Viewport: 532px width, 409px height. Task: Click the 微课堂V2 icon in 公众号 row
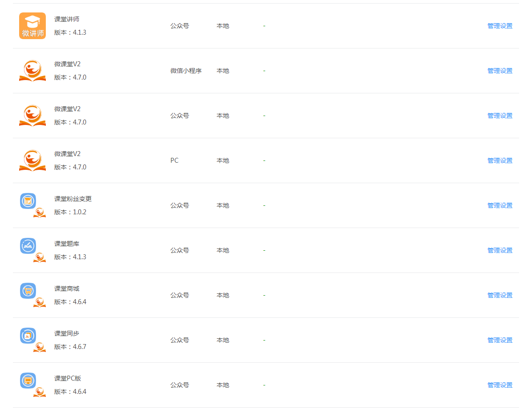click(x=32, y=116)
